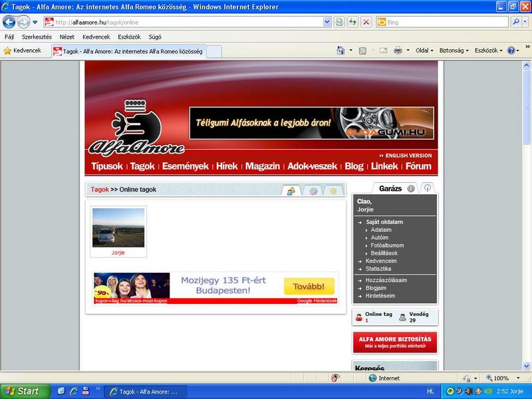This screenshot has width=532, height=399.
Task: Open Események in site navigation
Action: point(186,166)
